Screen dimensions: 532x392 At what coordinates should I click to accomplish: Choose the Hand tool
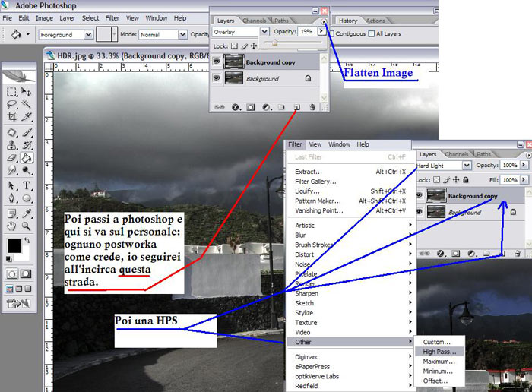[11, 226]
